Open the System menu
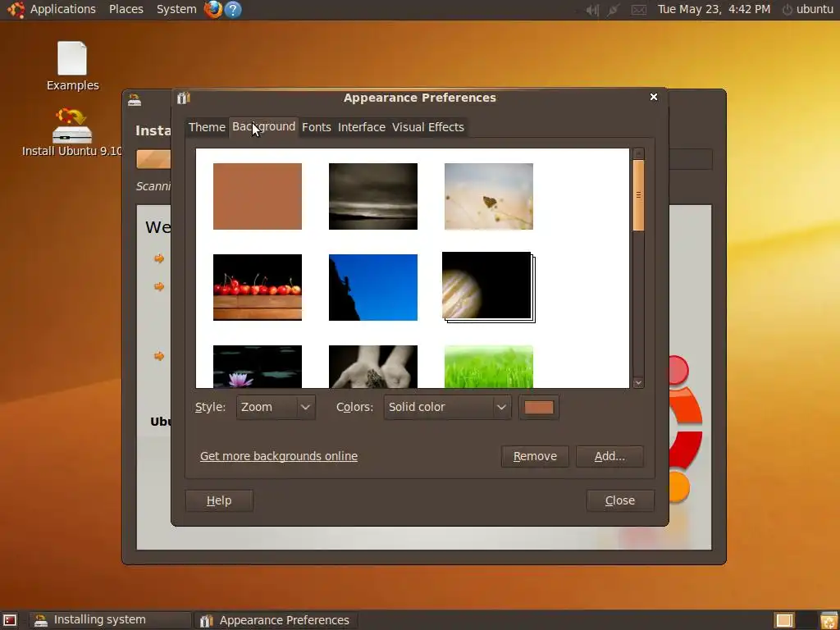This screenshot has width=840, height=630. coord(176,9)
